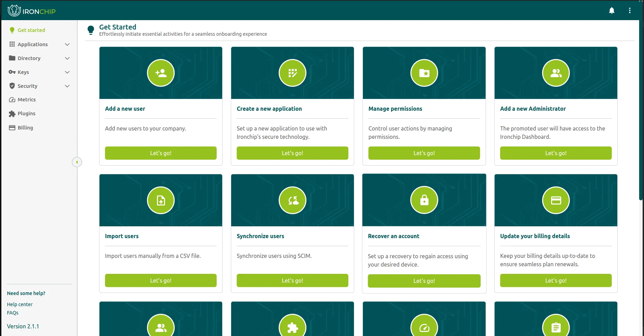Click the page vertical scrollbar

tap(641, 110)
